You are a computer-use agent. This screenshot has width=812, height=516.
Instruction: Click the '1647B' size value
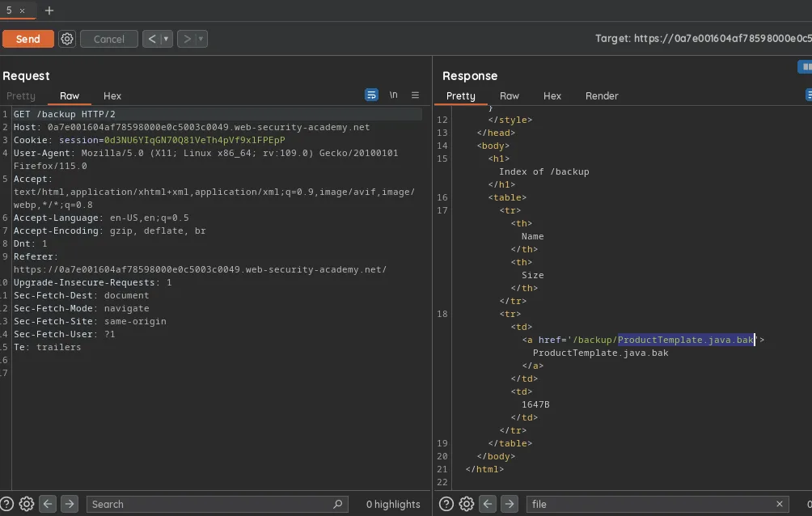(535, 404)
